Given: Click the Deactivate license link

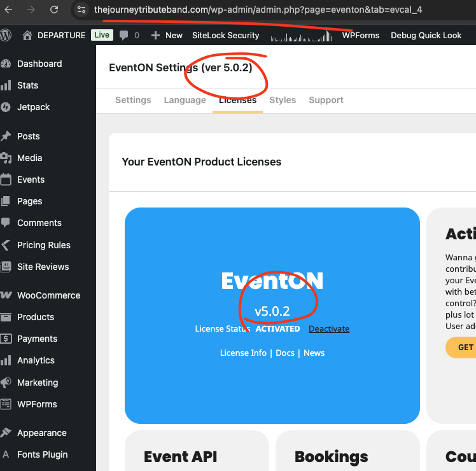Looking at the screenshot, I should pos(329,329).
